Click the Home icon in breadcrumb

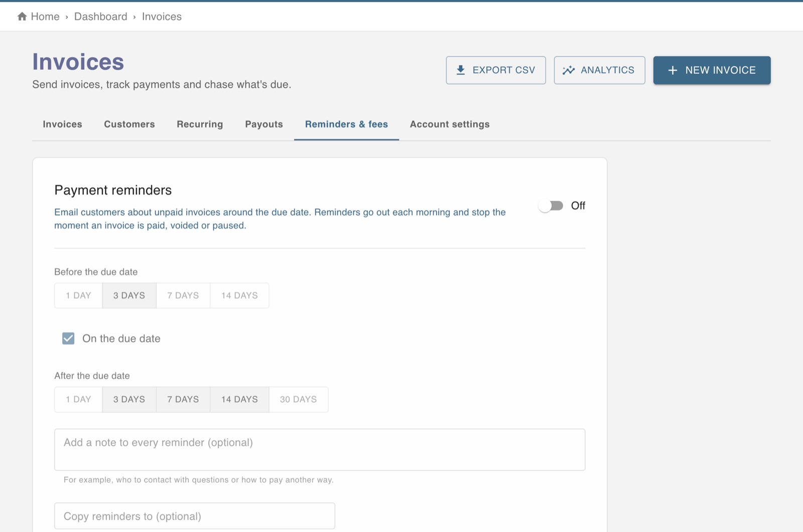(x=22, y=17)
